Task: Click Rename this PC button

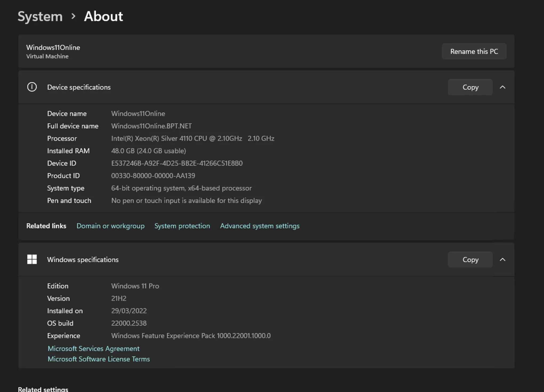Action: point(474,51)
